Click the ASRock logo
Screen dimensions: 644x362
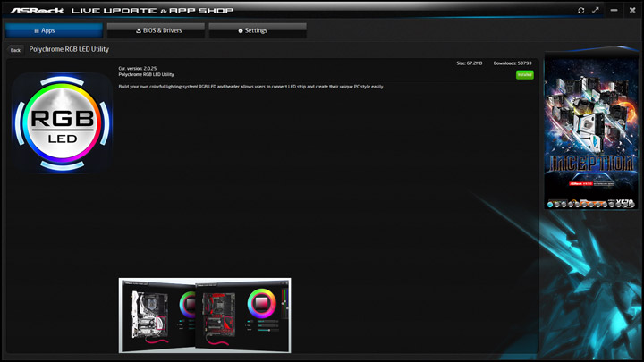click(x=37, y=10)
